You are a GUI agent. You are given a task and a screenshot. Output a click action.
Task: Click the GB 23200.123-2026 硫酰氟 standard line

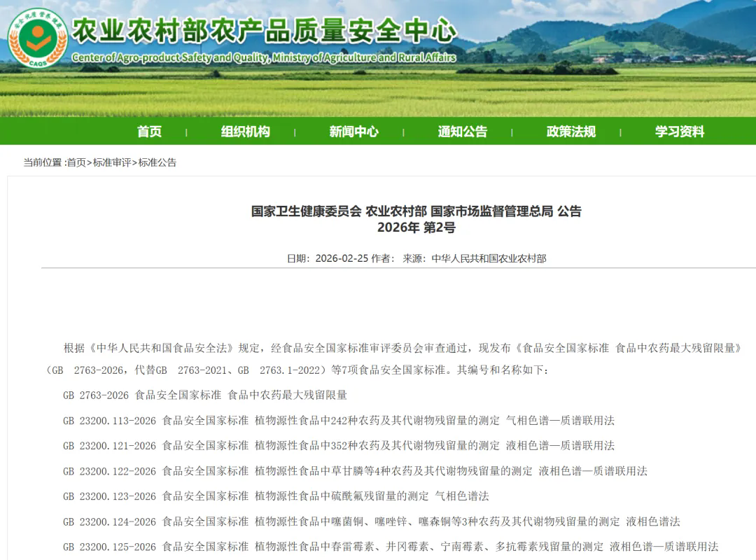click(x=276, y=496)
